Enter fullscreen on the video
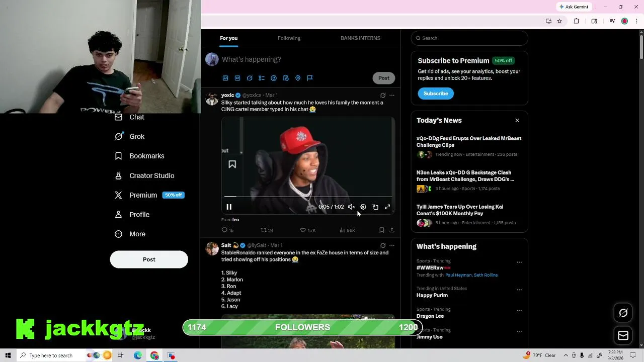This screenshot has width=644, height=362. 387,207
